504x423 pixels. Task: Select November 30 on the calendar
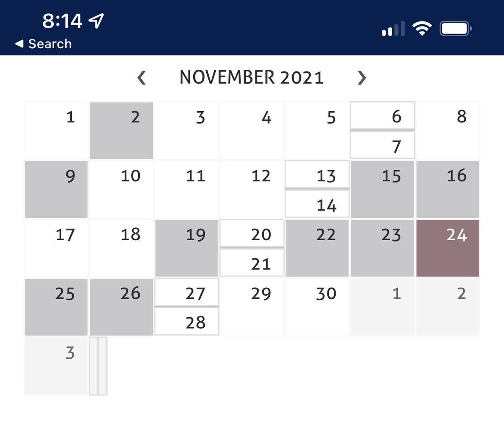coord(317,307)
